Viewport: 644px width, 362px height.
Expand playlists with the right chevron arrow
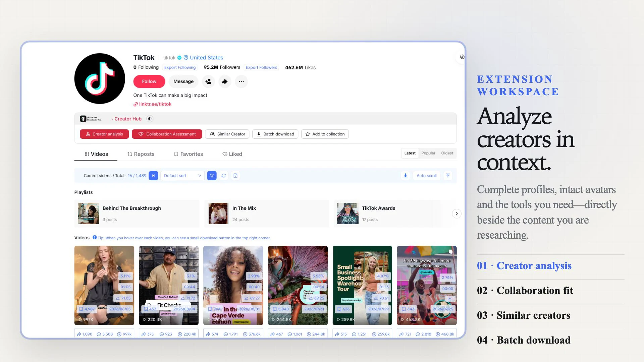coord(457,214)
